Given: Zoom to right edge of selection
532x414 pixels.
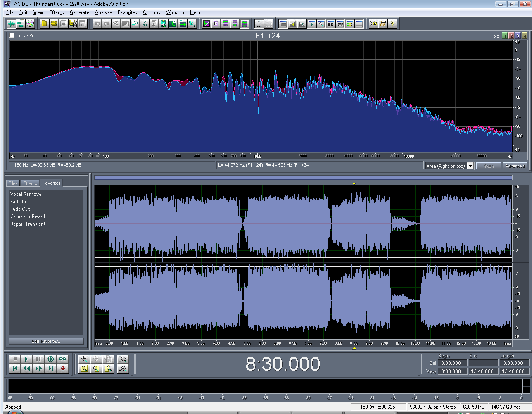Looking at the screenshot, I should click(108, 368).
